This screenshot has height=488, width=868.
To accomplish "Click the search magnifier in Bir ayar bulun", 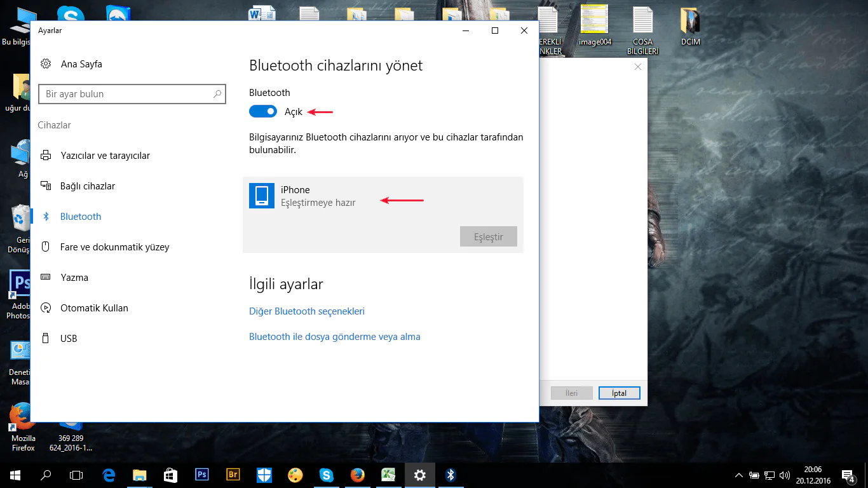I will pos(217,94).
